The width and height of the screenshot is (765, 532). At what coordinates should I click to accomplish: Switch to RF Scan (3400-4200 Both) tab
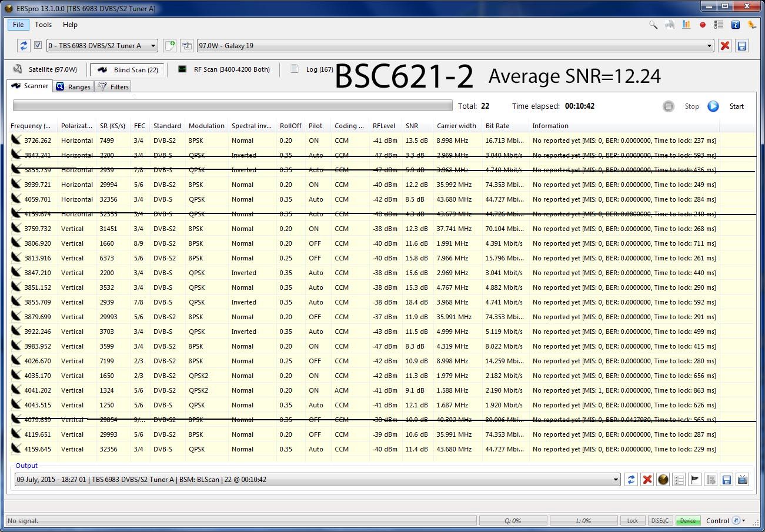tap(224, 69)
